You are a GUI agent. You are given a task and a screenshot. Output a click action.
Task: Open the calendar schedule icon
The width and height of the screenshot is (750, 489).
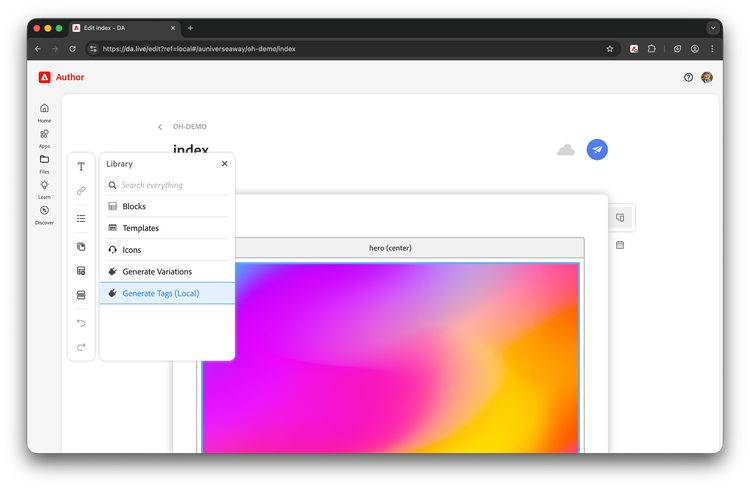(620, 244)
